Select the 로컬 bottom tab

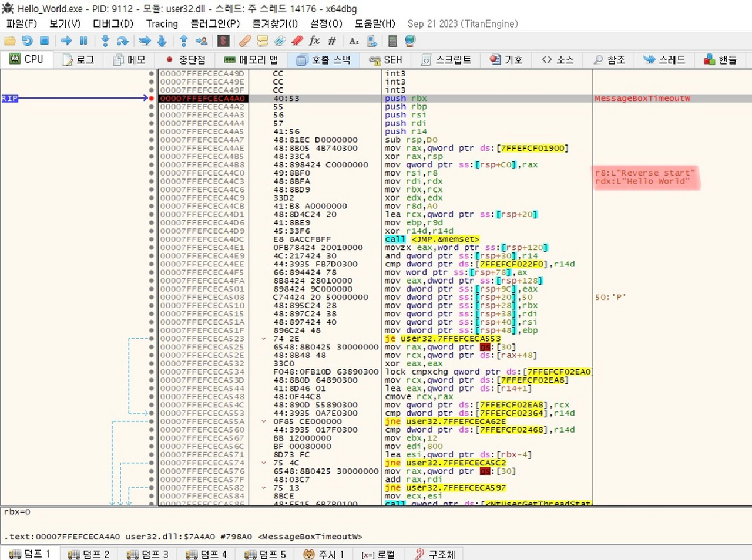378,554
